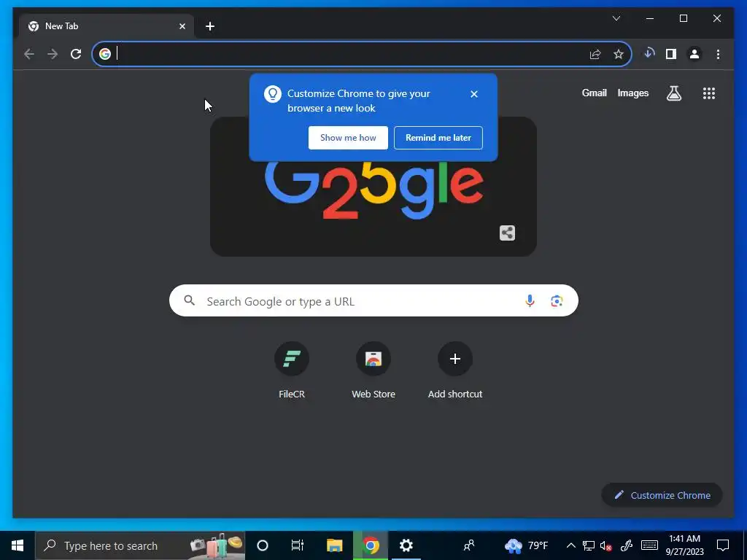This screenshot has width=747, height=560.
Task: Click the Google 25 doodle image
Action: 373,187
